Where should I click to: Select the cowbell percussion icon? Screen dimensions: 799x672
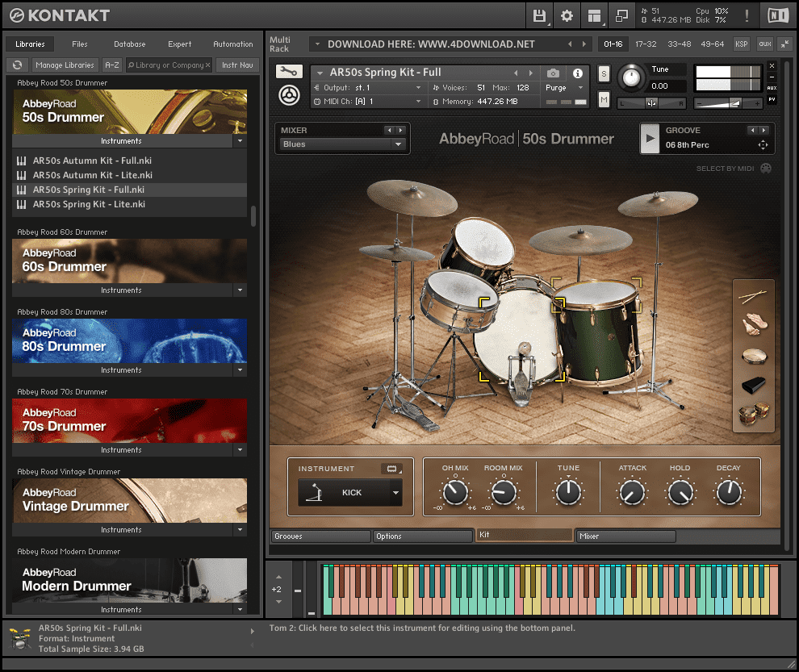754,386
